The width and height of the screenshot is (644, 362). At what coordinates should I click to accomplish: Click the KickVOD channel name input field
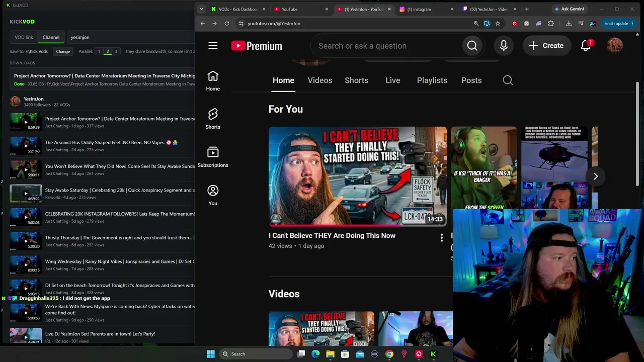pos(131,37)
